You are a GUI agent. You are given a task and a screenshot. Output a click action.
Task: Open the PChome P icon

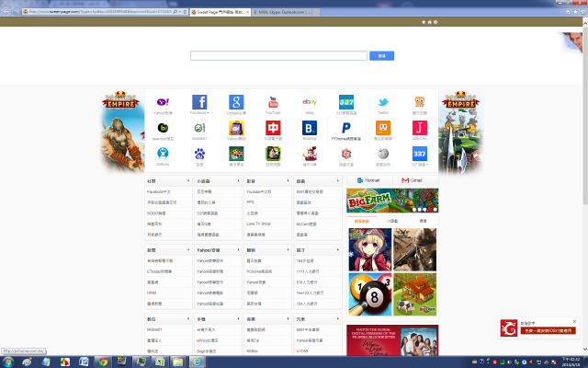click(x=346, y=128)
